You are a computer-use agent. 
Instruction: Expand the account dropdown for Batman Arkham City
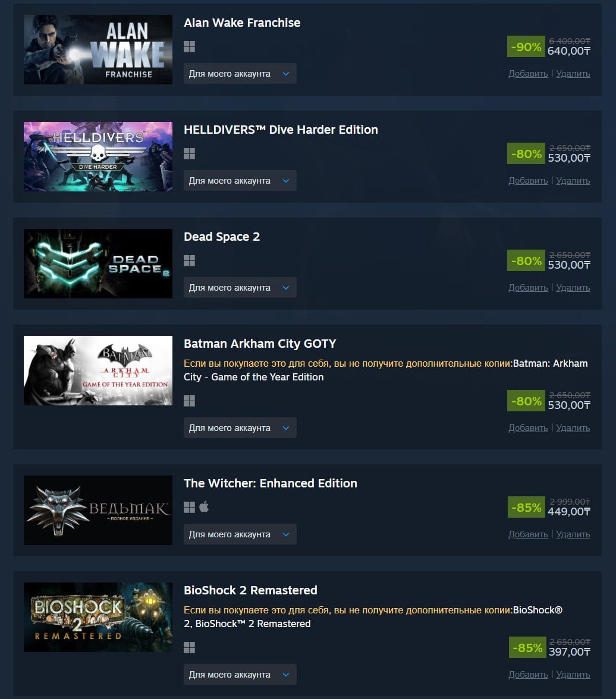click(240, 427)
